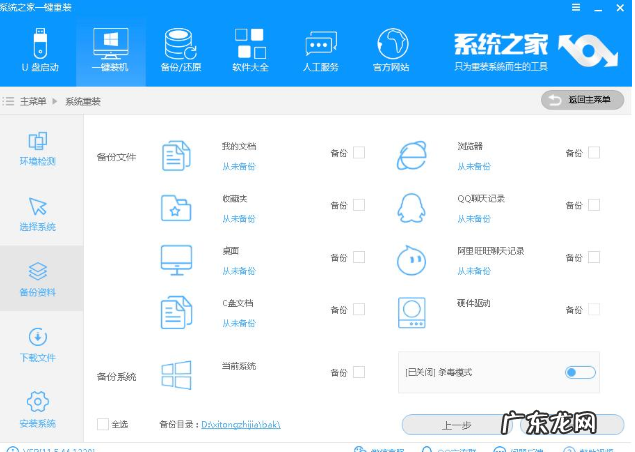Click the 备份系统 section label

116,377
